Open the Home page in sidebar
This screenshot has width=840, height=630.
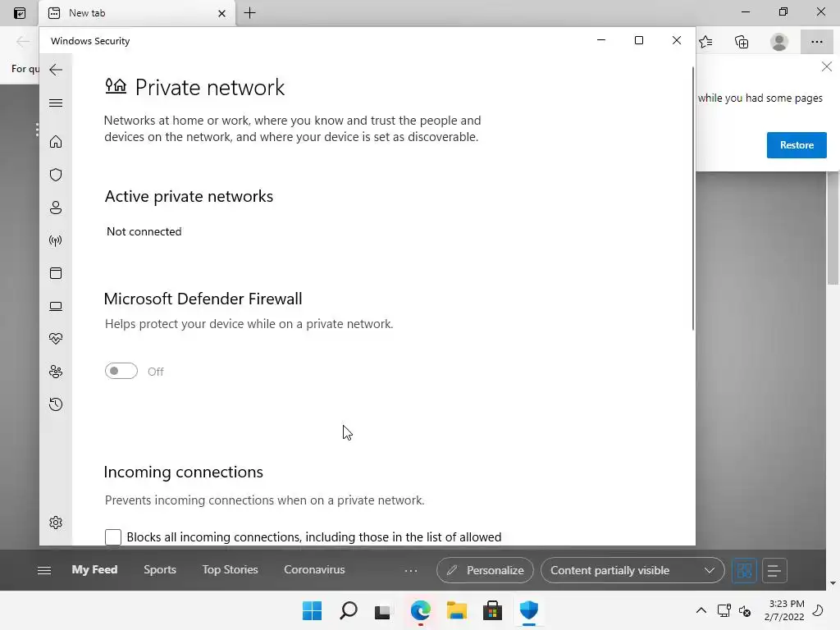[56, 142]
